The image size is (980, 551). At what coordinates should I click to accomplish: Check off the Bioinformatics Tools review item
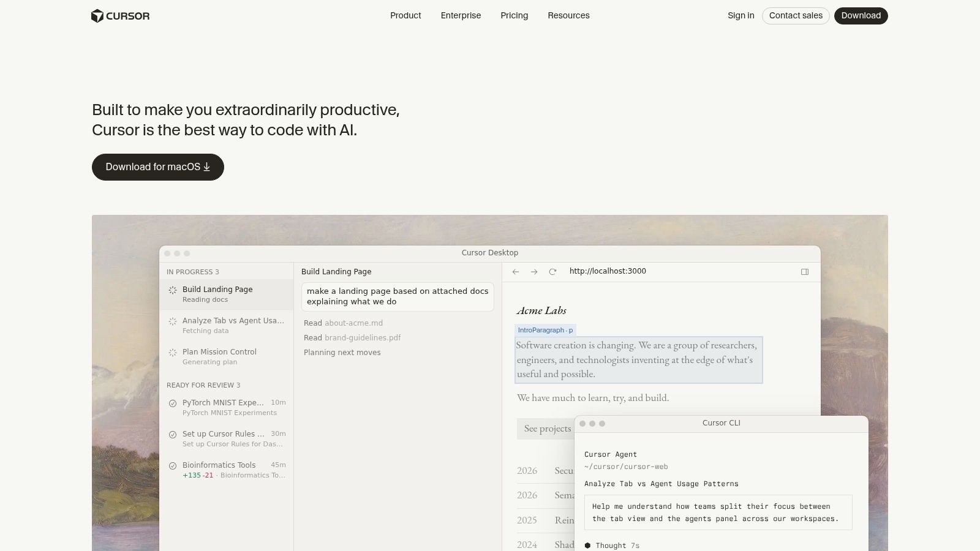tap(173, 465)
